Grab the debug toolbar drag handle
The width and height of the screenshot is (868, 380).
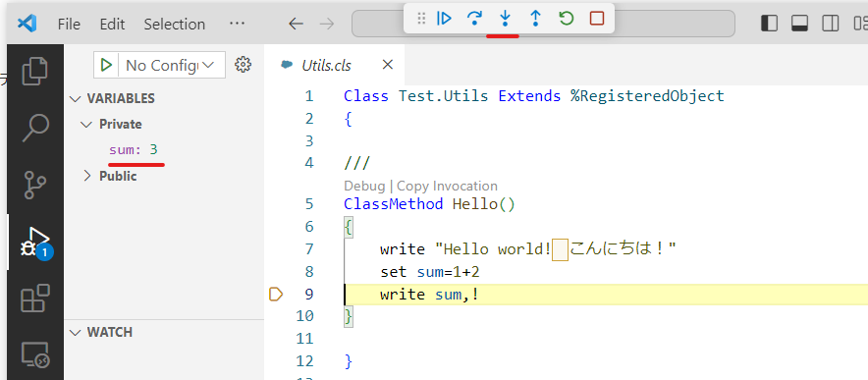coord(421,19)
